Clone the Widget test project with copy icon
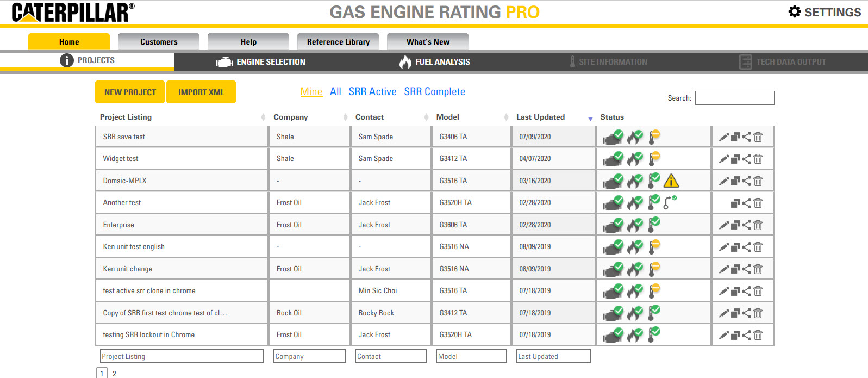This screenshot has height=378, width=868. 735,159
